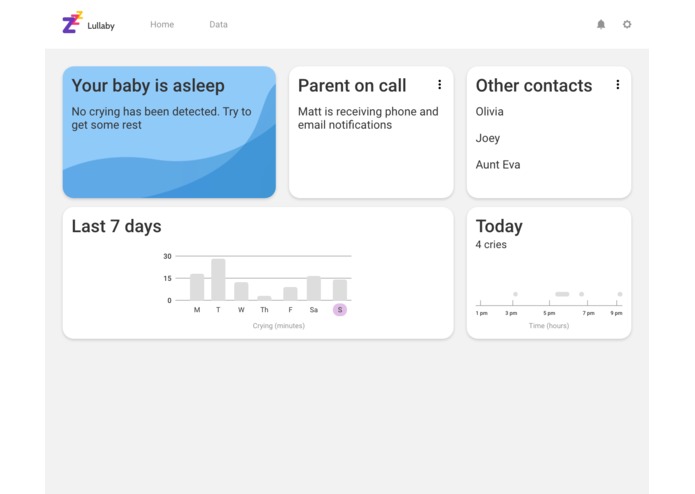
Task: Click the M day label
Action: click(197, 310)
